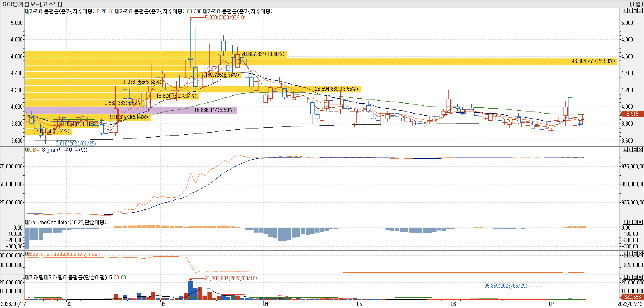Screen dimensions: 644x308
Task: Maximize the price chart pane
Action: 635,11
